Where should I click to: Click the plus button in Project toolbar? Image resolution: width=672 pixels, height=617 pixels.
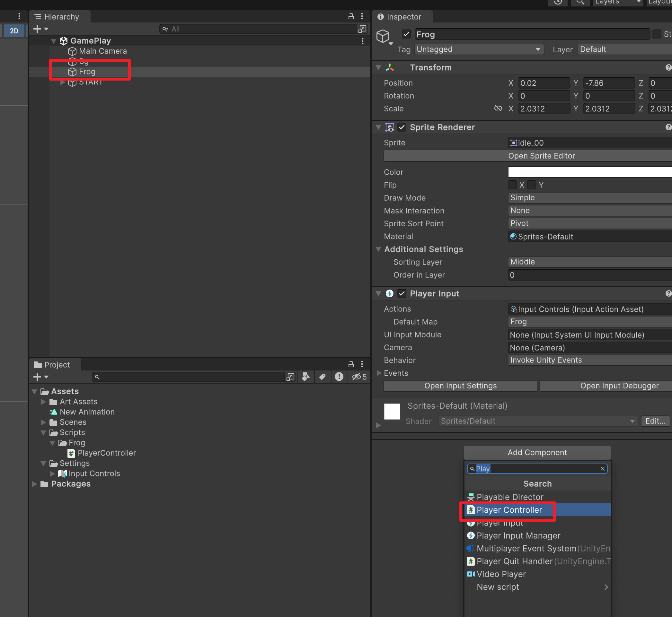tap(38, 377)
